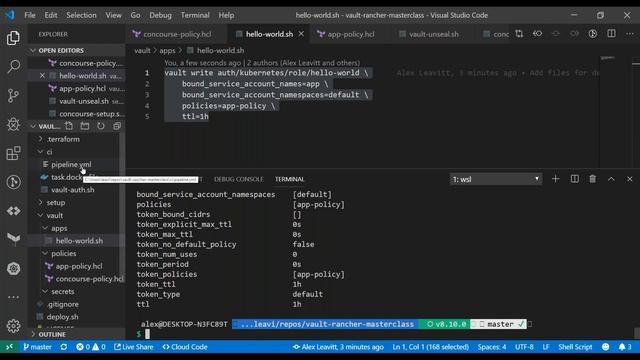Click the New File icon in explorer header
The width and height of the screenshot is (640, 360).
[x=69, y=126]
